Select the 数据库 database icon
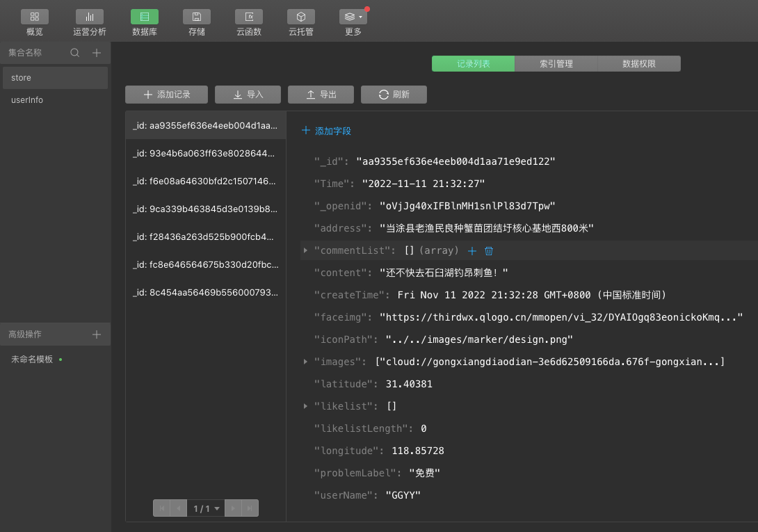 tap(145, 17)
